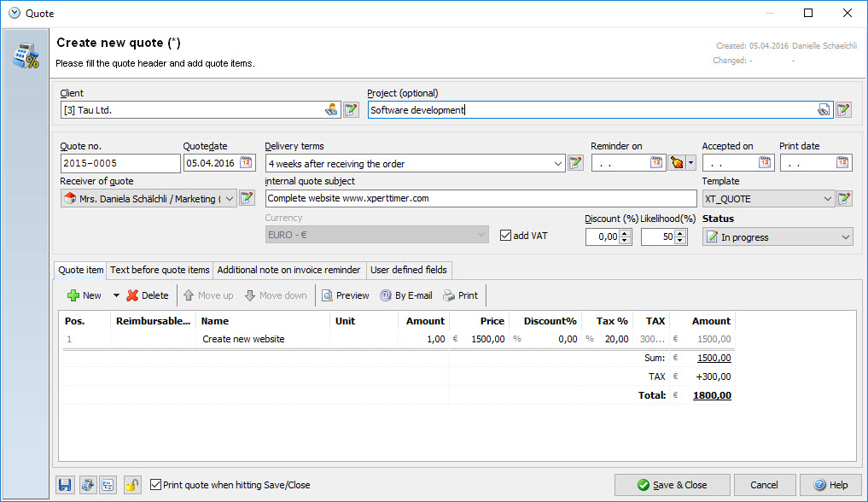Click the Cancel button
The height and width of the screenshot is (502, 868).
point(764,485)
